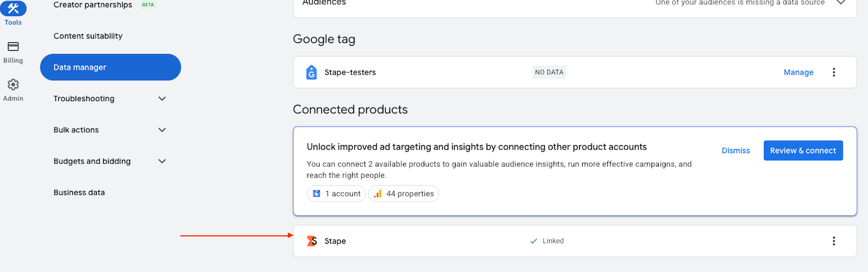Expand the Bulk actions section
Viewport: 868px width, 272px height.
click(162, 130)
